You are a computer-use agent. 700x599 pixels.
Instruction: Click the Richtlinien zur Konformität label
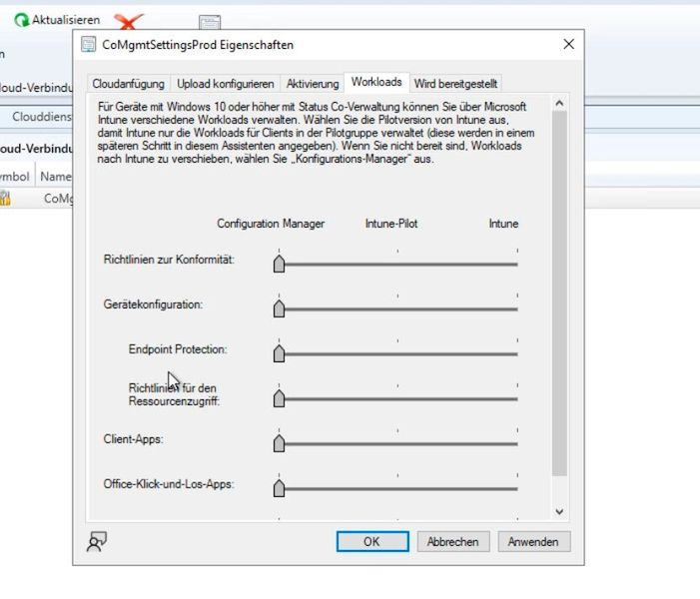[x=169, y=260]
